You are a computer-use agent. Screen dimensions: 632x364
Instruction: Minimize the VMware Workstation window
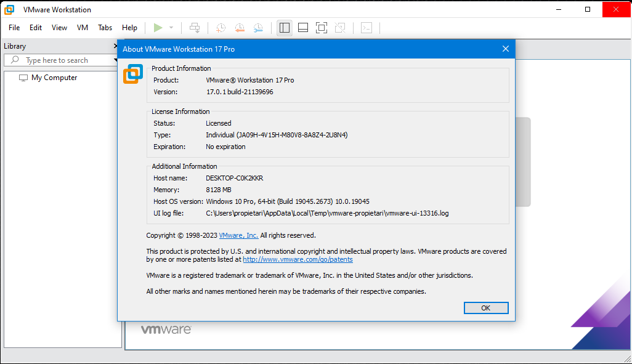tap(559, 9)
